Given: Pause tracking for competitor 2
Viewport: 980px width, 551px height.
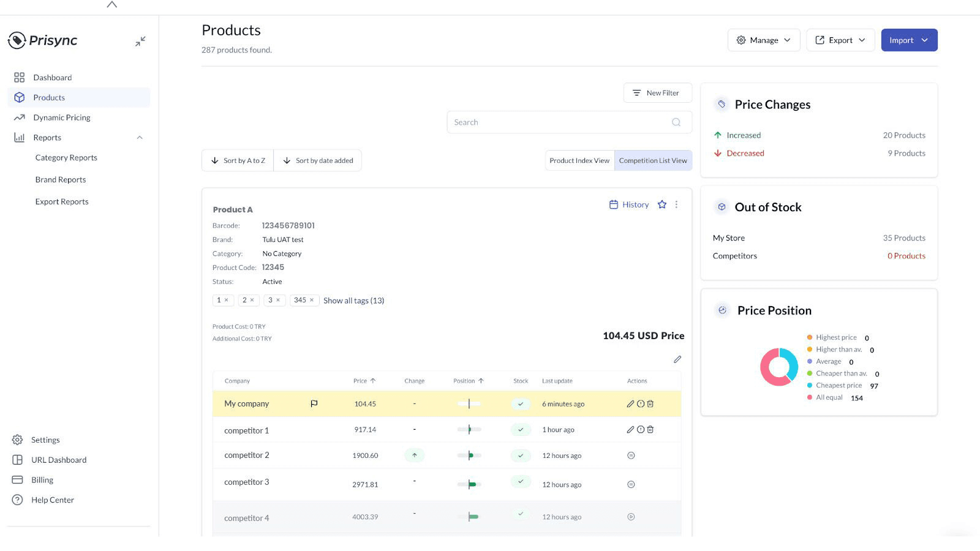Looking at the screenshot, I should (x=631, y=455).
